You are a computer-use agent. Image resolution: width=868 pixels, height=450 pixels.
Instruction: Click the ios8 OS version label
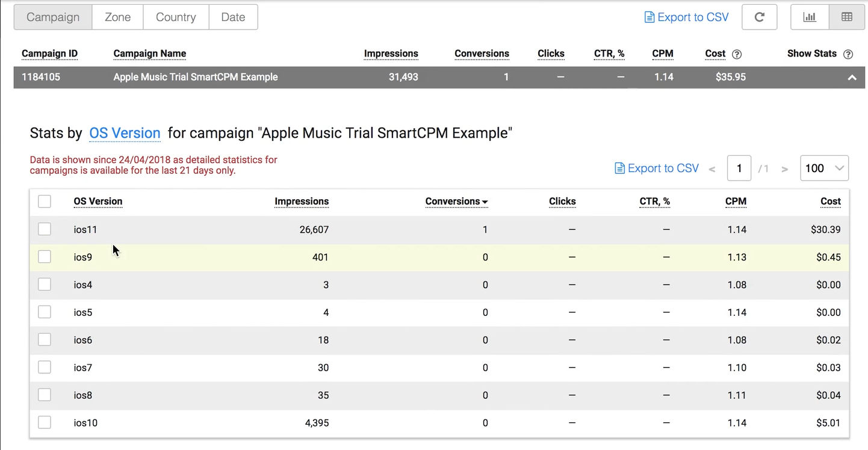pos(83,396)
